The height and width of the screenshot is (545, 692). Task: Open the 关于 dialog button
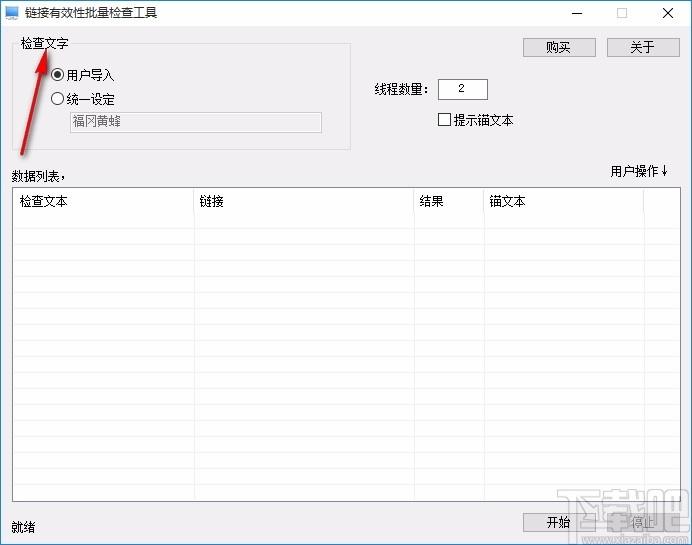click(643, 47)
